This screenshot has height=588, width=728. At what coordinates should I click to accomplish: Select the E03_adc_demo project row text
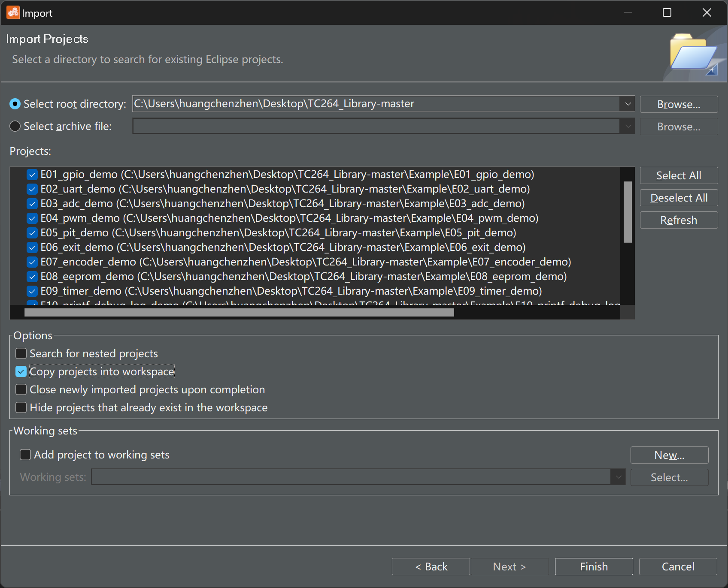tap(282, 204)
